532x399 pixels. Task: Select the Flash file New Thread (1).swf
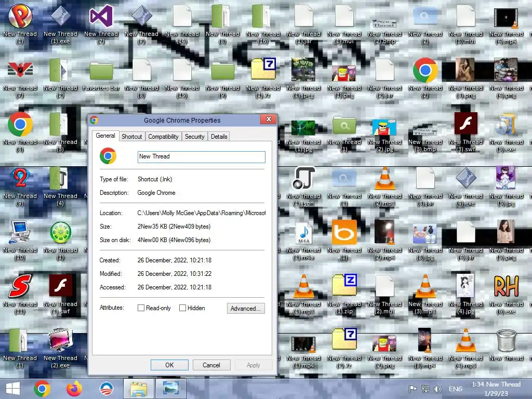tap(60, 294)
